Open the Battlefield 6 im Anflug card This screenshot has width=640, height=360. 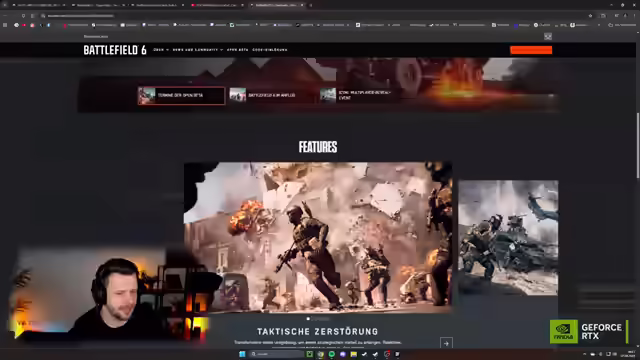(x=271, y=96)
